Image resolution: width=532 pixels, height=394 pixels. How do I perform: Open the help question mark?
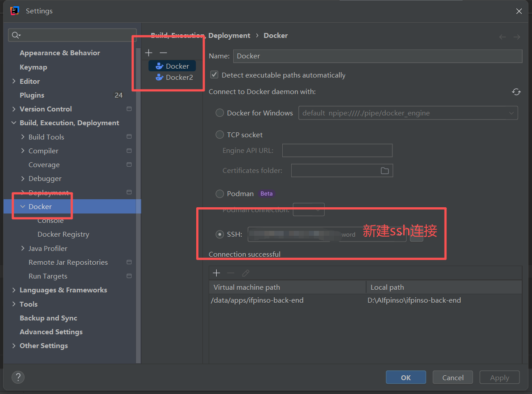18,377
